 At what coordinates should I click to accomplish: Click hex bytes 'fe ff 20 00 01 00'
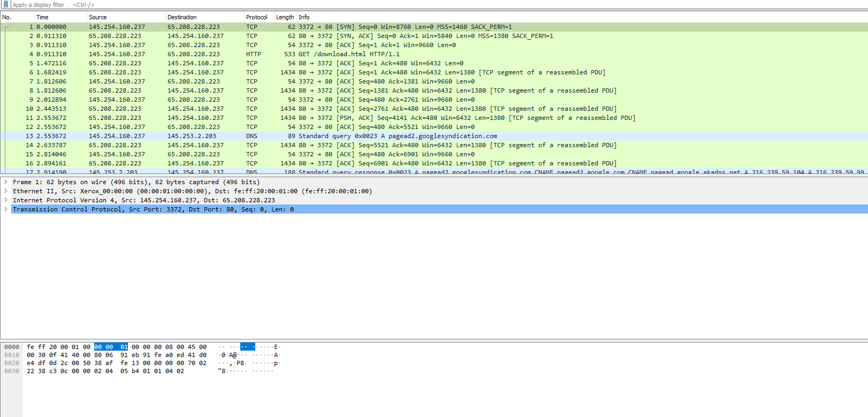[58, 347]
